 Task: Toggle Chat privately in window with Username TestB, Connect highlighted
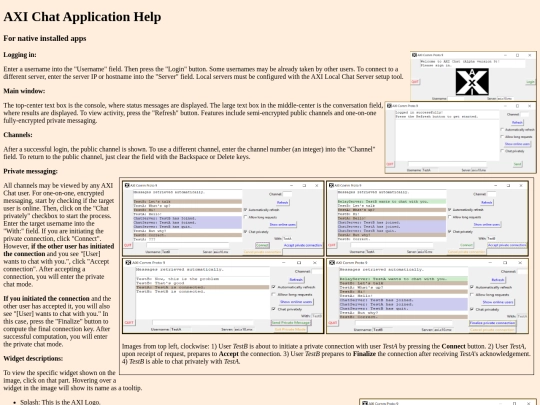(x=246, y=231)
